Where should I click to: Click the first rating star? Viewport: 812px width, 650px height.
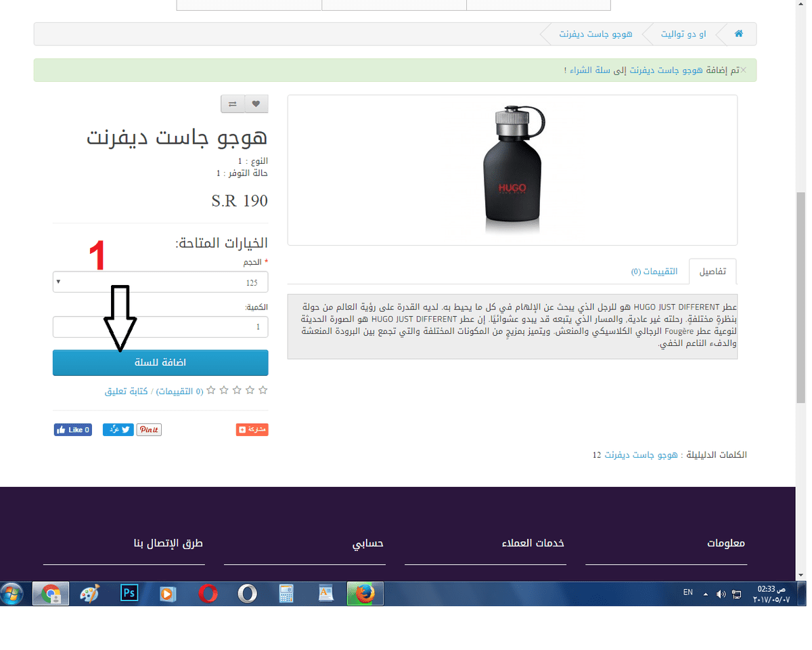click(x=264, y=390)
